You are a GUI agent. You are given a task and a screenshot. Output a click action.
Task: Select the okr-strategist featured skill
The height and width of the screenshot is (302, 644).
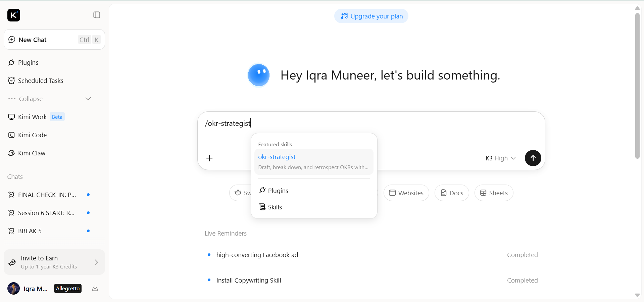pos(314,162)
